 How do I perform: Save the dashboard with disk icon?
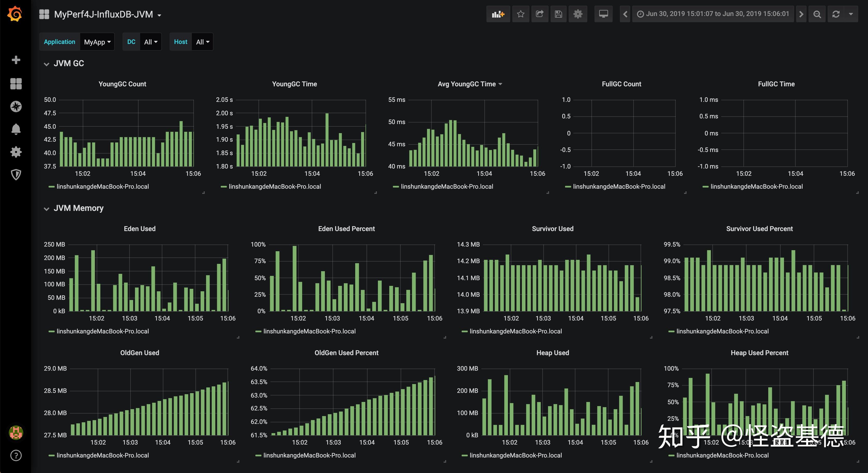[x=558, y=14]
